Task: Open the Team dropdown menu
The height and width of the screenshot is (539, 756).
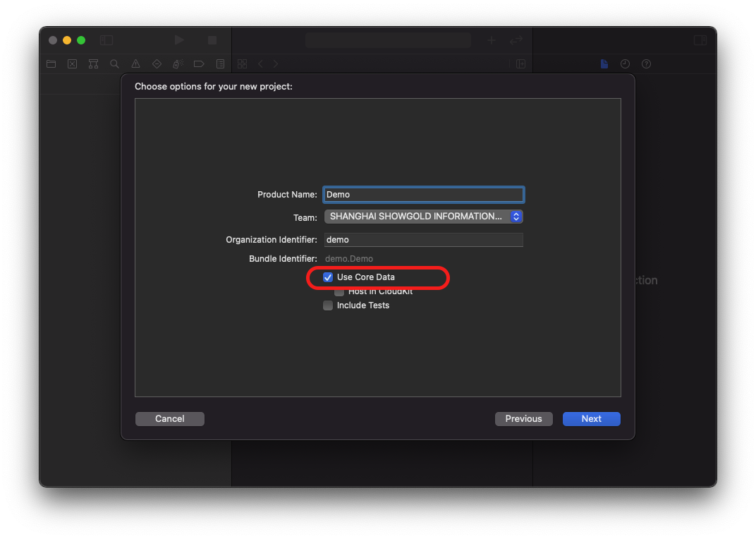Action: coord(423,217)
